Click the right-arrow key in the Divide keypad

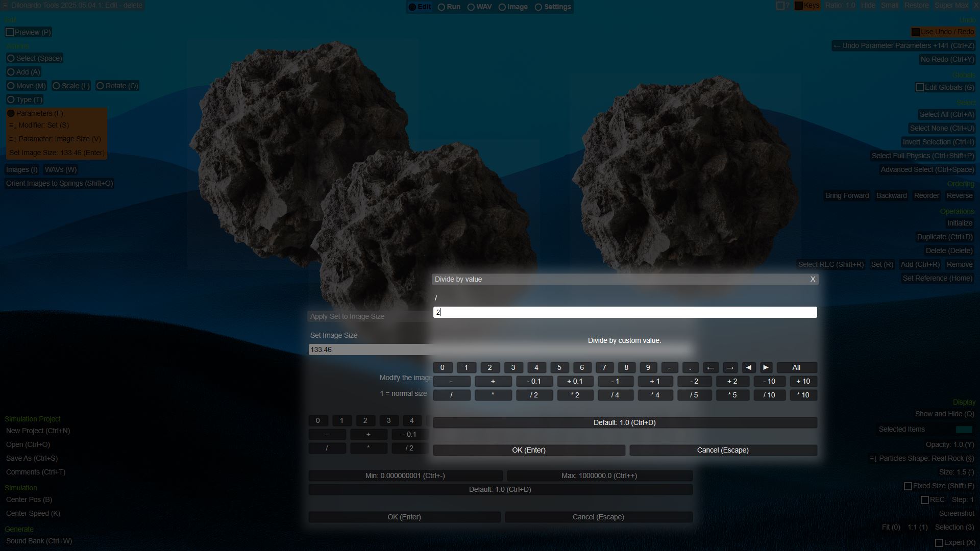730,368
